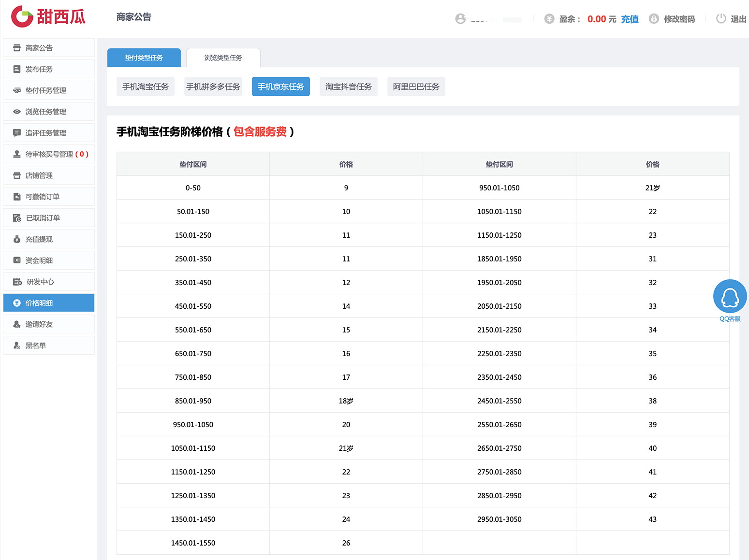Click the price 38 cell
This screenshot has height=560, width=749.
(653, 401)
